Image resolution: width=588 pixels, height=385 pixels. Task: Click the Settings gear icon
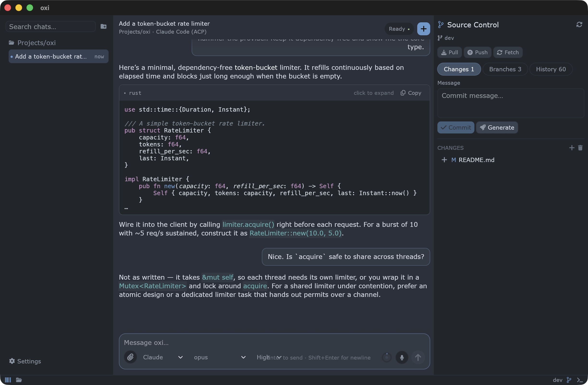[12, 361]
